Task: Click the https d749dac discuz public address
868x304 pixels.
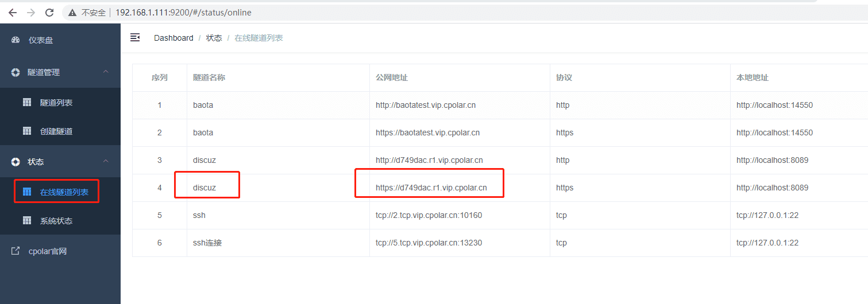Action: [x=431, y=188]
